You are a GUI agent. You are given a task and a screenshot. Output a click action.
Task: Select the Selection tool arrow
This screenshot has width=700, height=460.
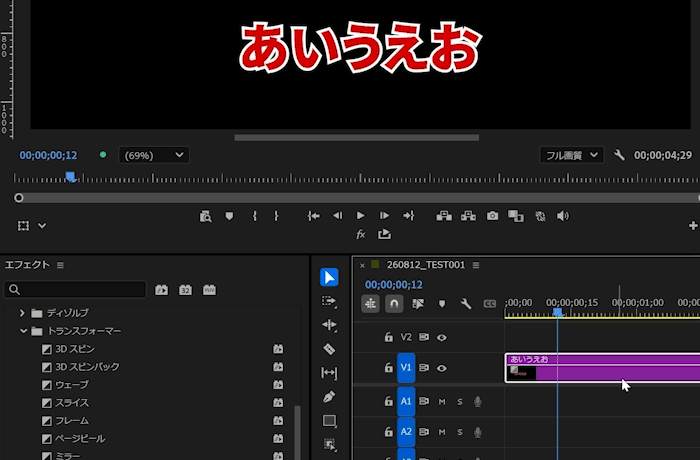point(329,277)
